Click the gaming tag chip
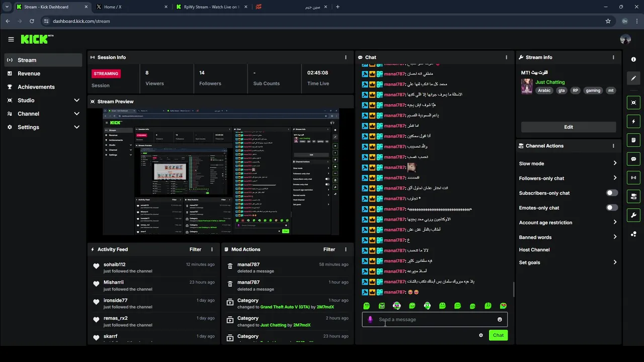Screen dimensions: 644x362 (x=593, y=90)
